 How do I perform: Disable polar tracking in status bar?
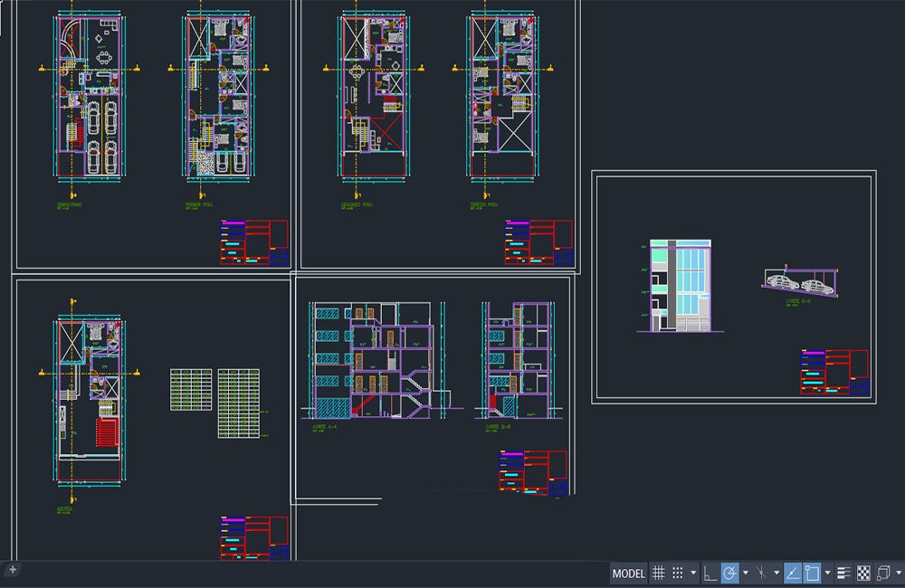click(729, 573)
